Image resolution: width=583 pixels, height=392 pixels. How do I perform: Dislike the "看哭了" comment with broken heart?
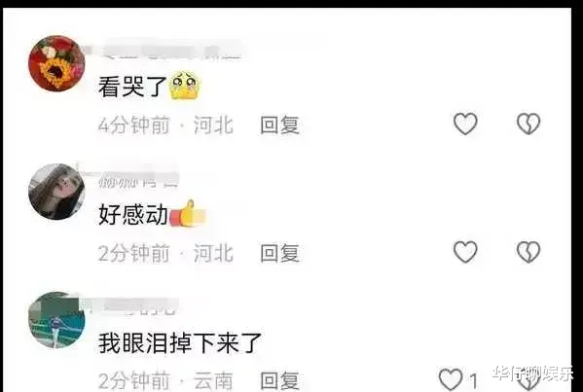pyautogui.click(x=528, y=124)
